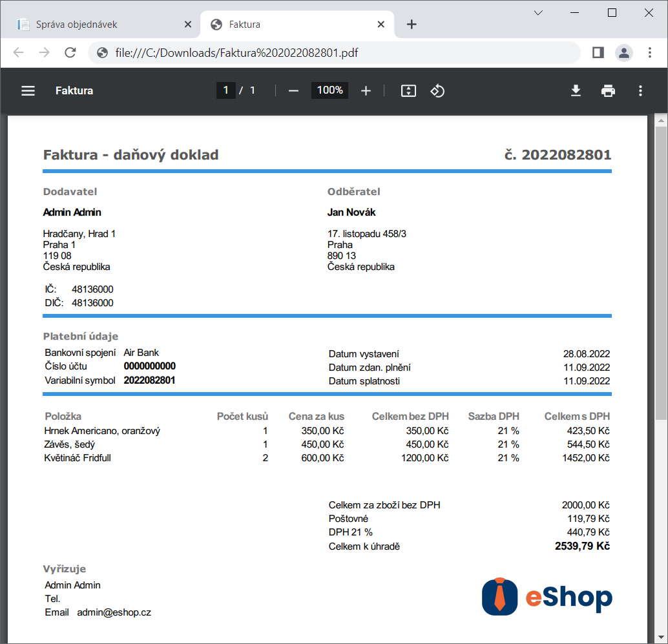
Task: Close the Správa objednávek tab
Action: coord(188,25)
